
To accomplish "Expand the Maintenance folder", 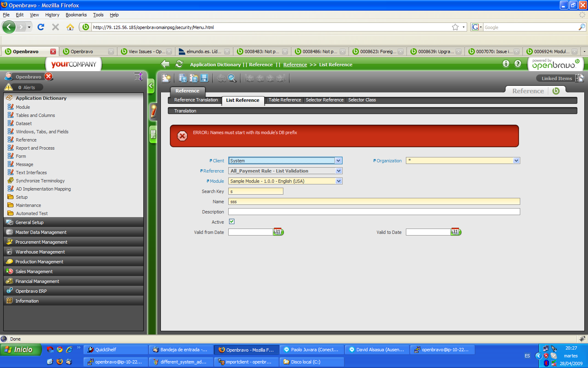I will click(x=28, y=205).
